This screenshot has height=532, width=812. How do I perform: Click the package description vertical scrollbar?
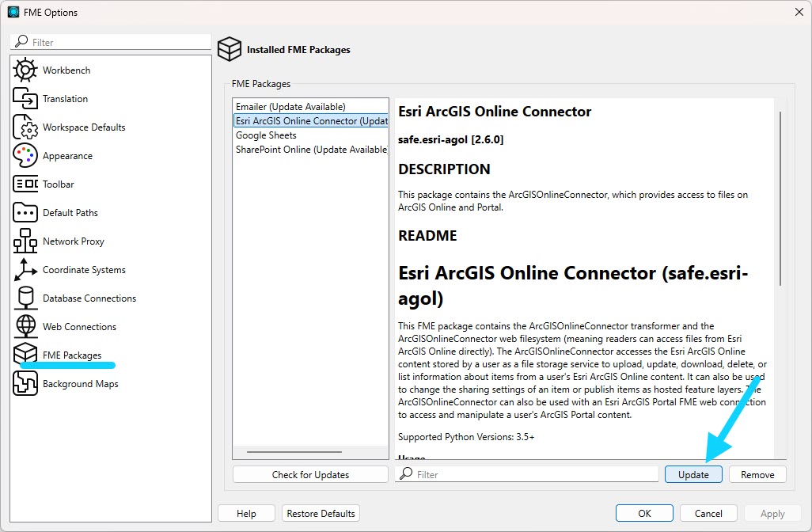click(780, 198)
